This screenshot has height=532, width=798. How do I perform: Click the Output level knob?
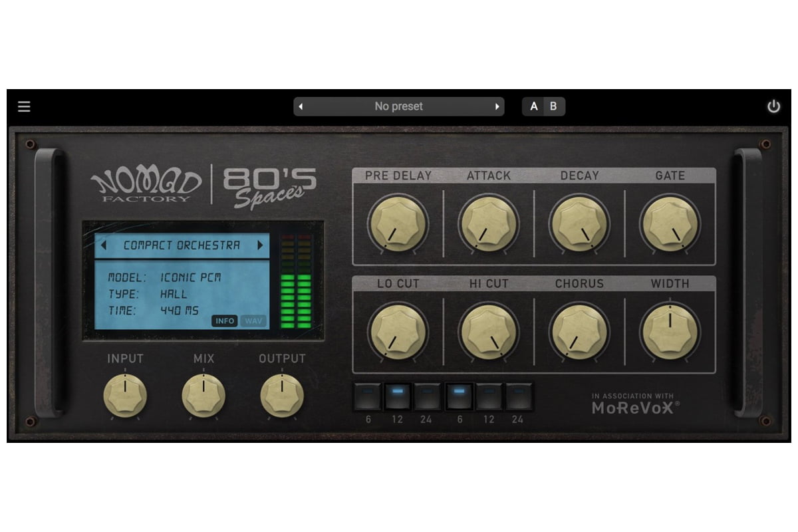click(x=282, y=396)
